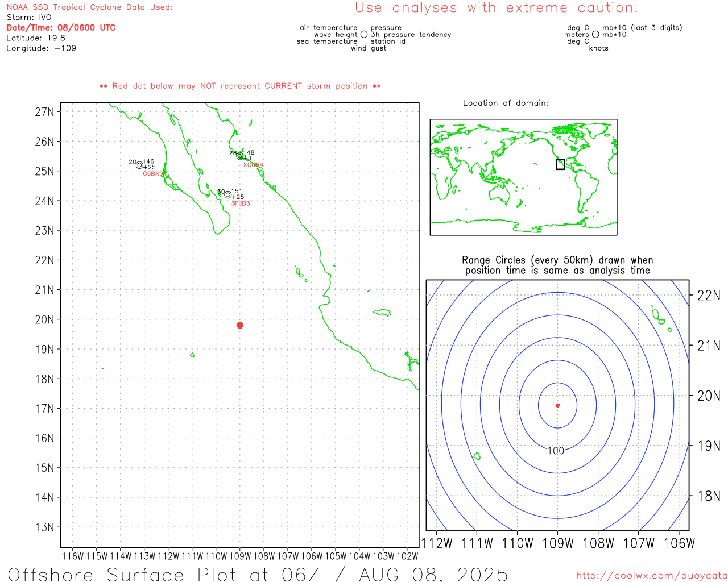Click the 22N label on range circles plot

(x=709, y=295)
